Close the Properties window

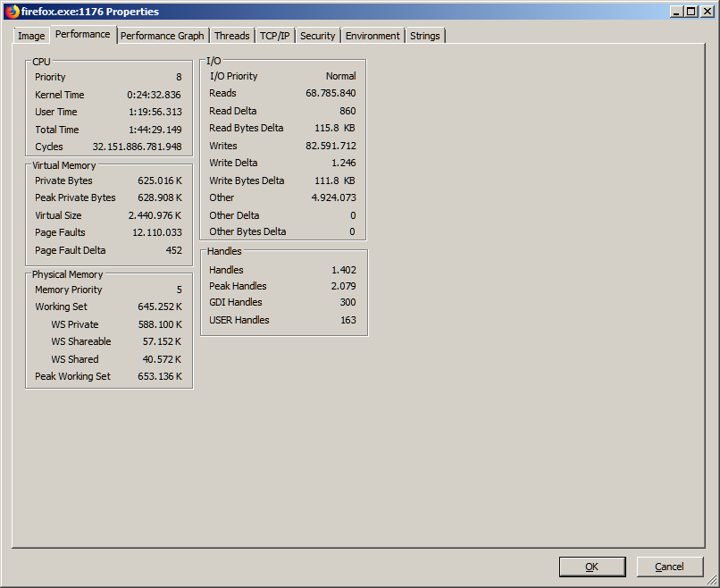[x=707, y=12]
